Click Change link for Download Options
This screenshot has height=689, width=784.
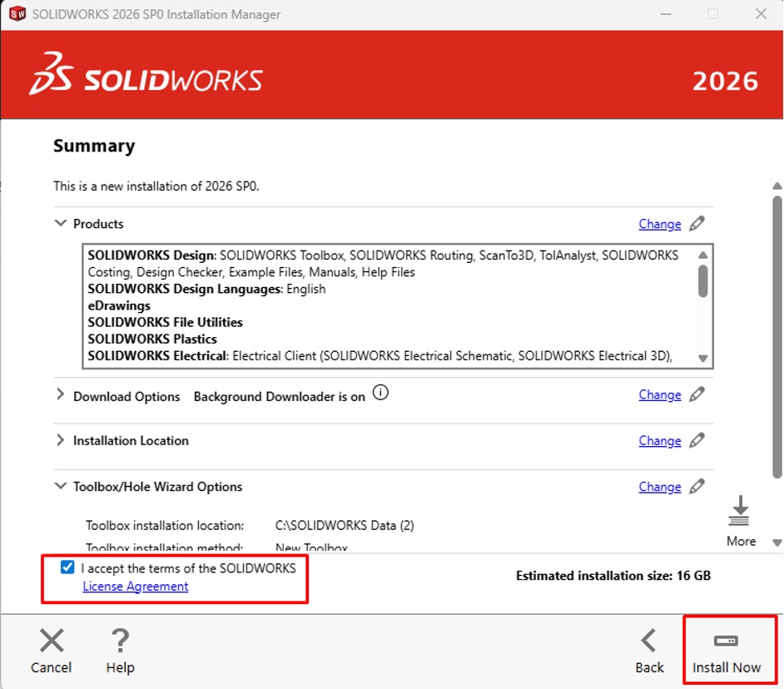point(660,395)
